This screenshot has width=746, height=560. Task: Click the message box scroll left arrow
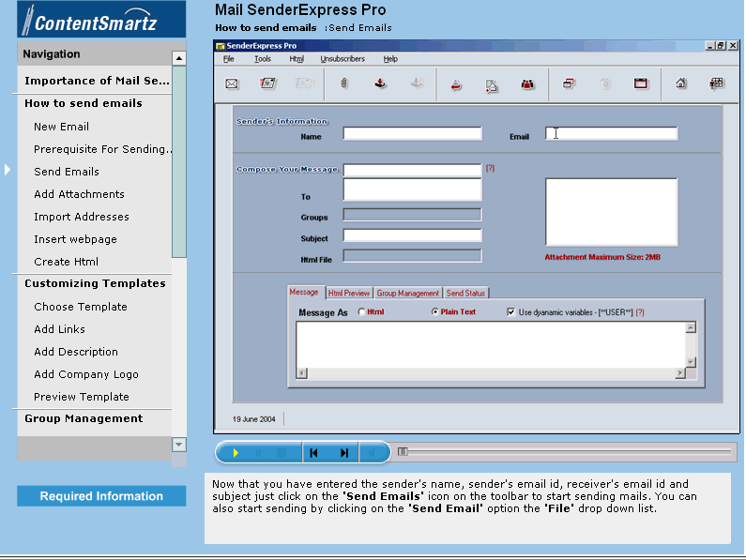coord(301,373)
